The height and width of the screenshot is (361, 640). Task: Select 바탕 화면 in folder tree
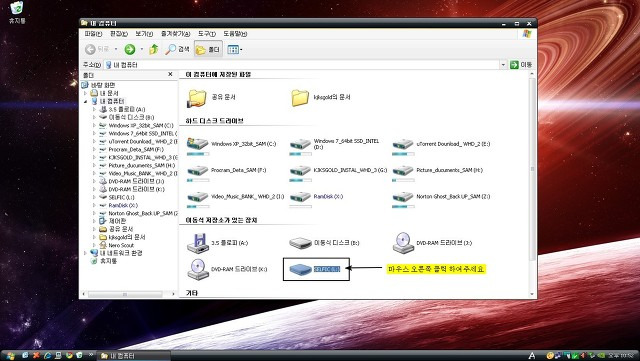103,85
